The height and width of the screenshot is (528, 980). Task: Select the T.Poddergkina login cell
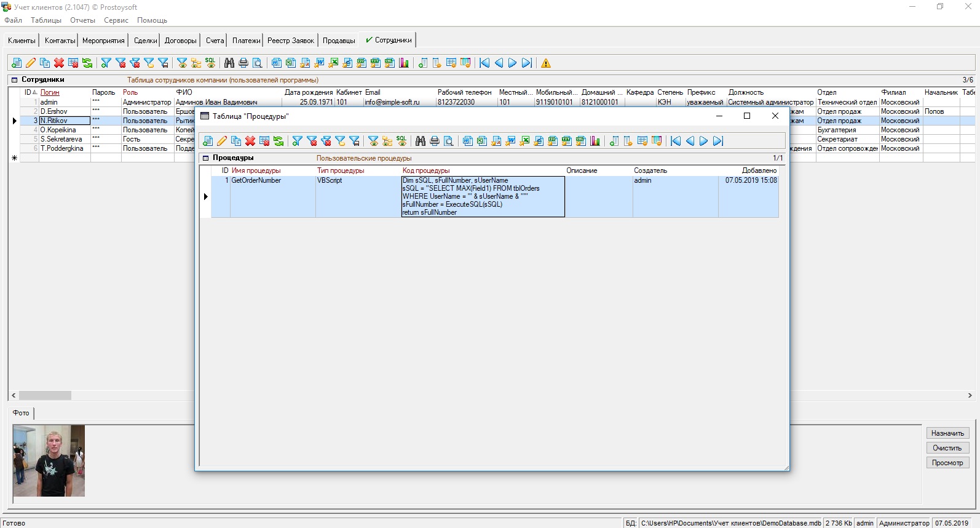[x=65, y=148]
